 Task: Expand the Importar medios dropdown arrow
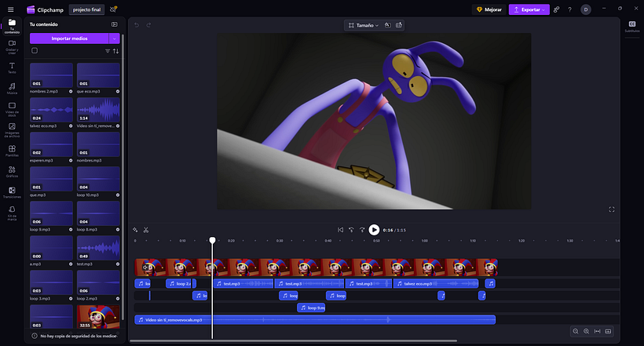(115, 38)
